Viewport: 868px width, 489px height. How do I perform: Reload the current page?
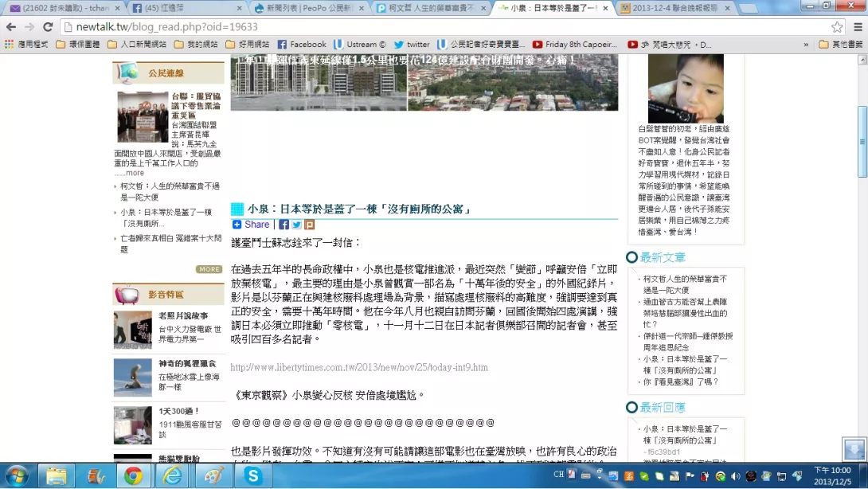(48, 26)
